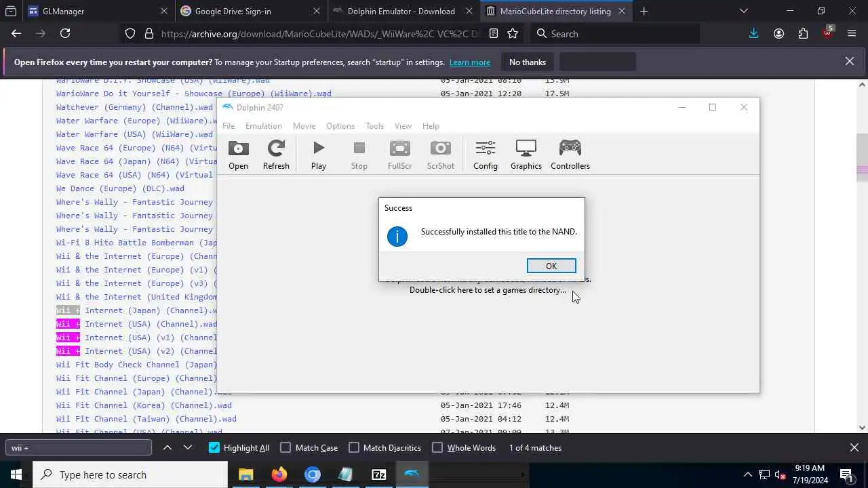Click the Learn more link
868x488 pixels.
pos(469,62)
